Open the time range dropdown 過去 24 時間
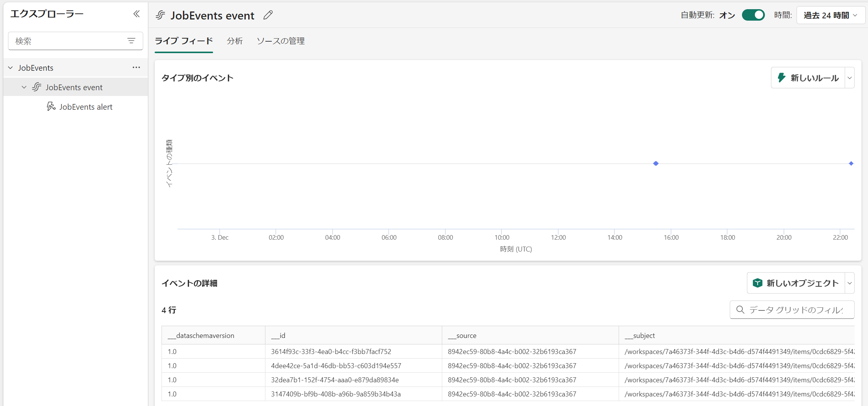The image size is (868, 406). [831, 15]
